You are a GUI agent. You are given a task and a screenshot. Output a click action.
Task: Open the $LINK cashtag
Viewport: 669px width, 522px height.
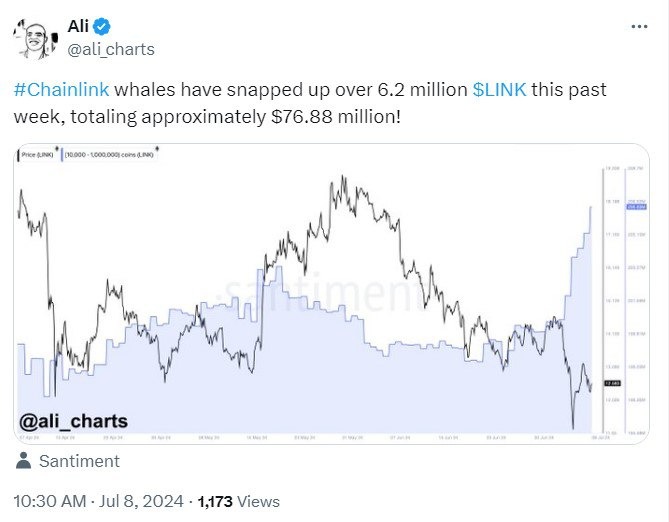coord(498,90)
